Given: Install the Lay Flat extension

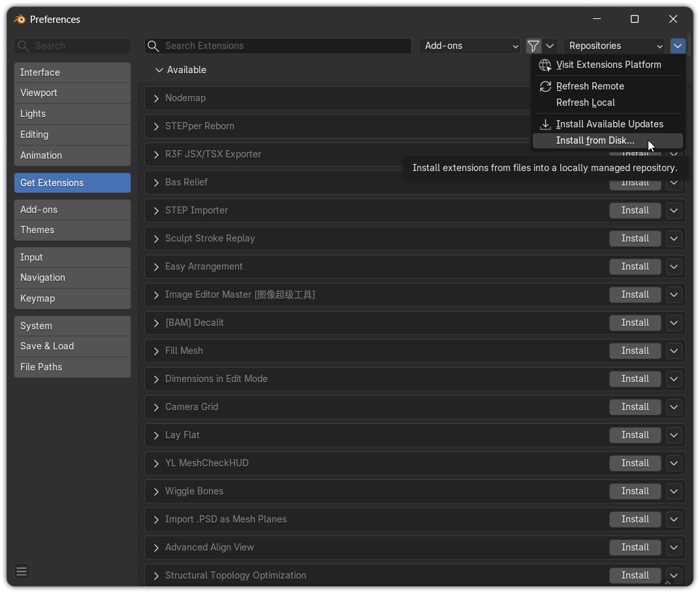Looking at the screenshot, I should pyautogui.click(x=635, y=436).
